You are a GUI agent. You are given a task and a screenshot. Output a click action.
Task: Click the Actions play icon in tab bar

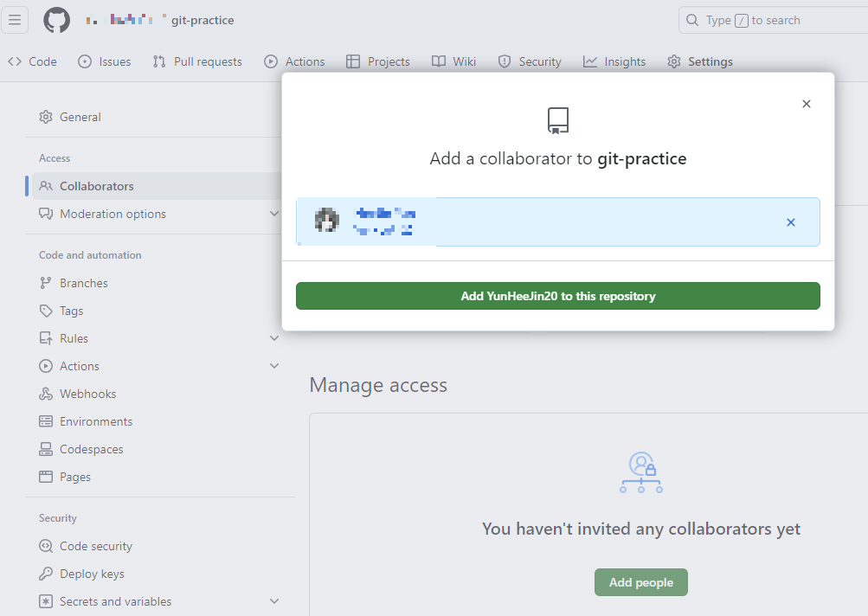tap(271, 61)
